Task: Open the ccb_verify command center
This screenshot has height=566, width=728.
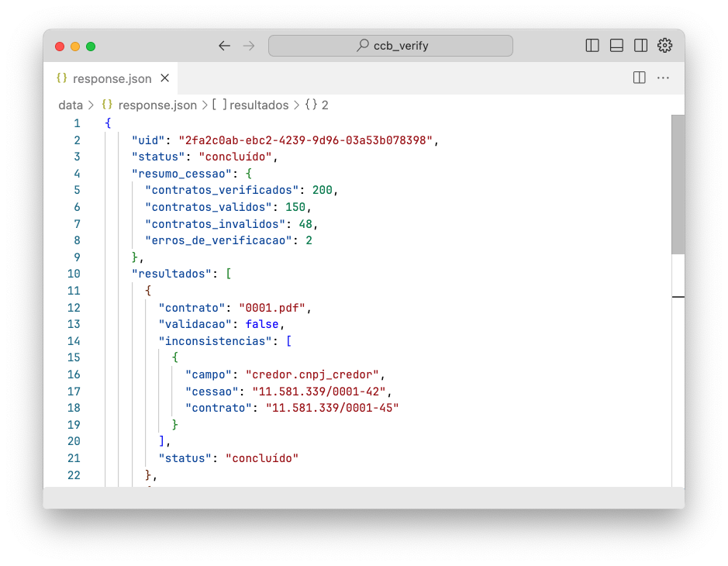Action: [x=390, y=45]
